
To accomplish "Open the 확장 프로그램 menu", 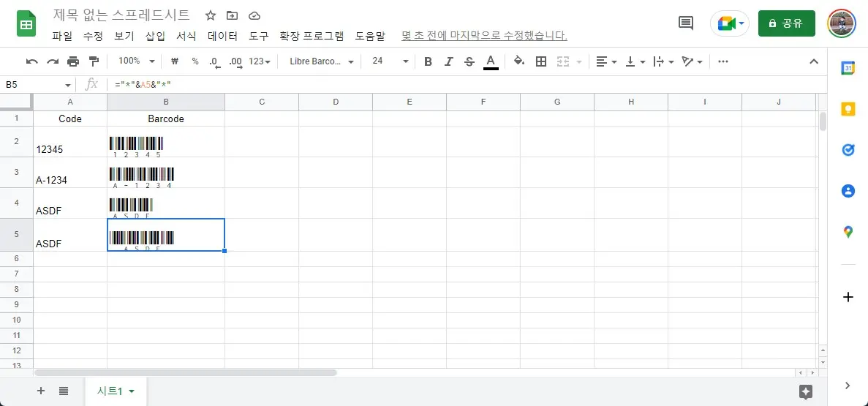I will tap(312, 37).
